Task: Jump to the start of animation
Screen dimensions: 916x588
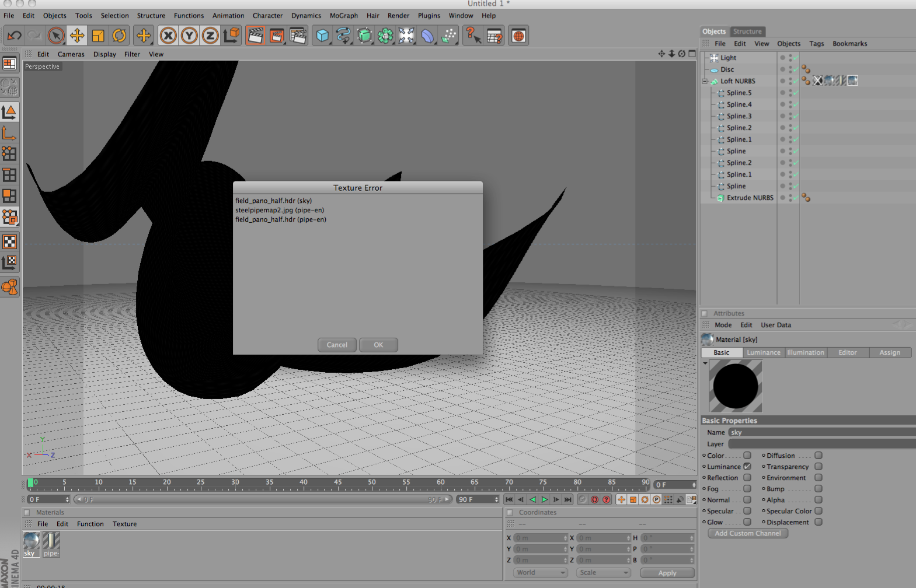Action: [509, 499]
